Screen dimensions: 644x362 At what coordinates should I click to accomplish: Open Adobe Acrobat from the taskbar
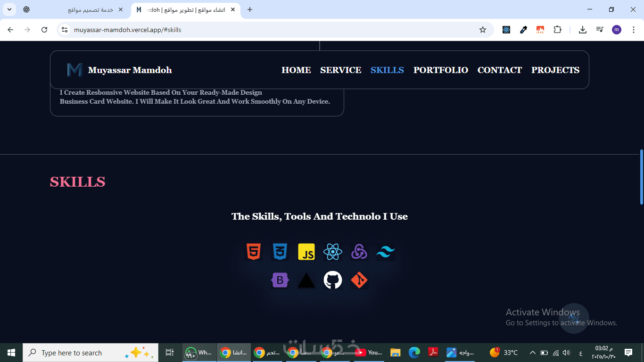pyautogui.click(x=433, y=353)
